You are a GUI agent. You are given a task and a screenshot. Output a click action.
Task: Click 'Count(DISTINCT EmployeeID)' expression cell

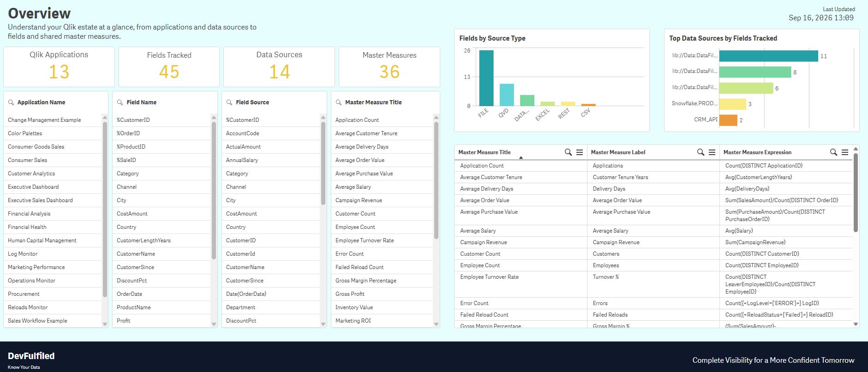coord(786,265)
